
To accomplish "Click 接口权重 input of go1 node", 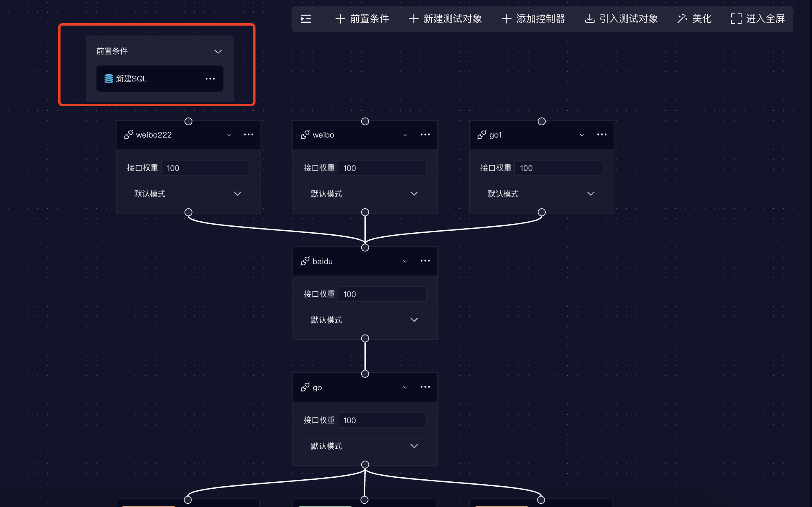I will 559,168.
